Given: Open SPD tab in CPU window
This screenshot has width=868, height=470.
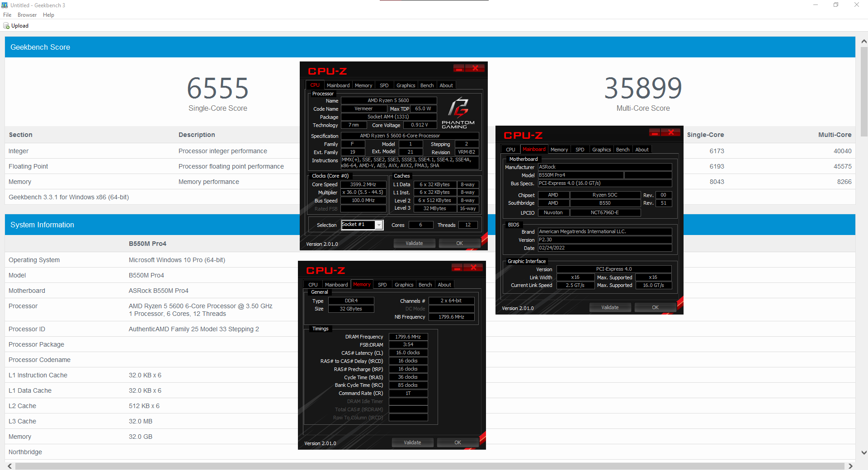Looking at the screenshot, I should click(x=384, y=85).
